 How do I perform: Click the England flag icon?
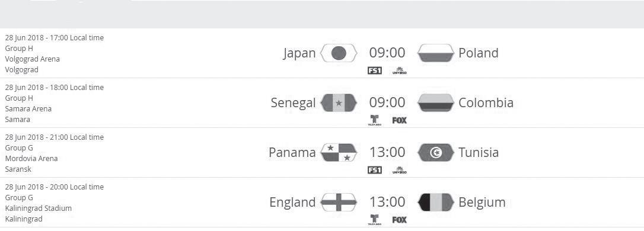[339, 203]
